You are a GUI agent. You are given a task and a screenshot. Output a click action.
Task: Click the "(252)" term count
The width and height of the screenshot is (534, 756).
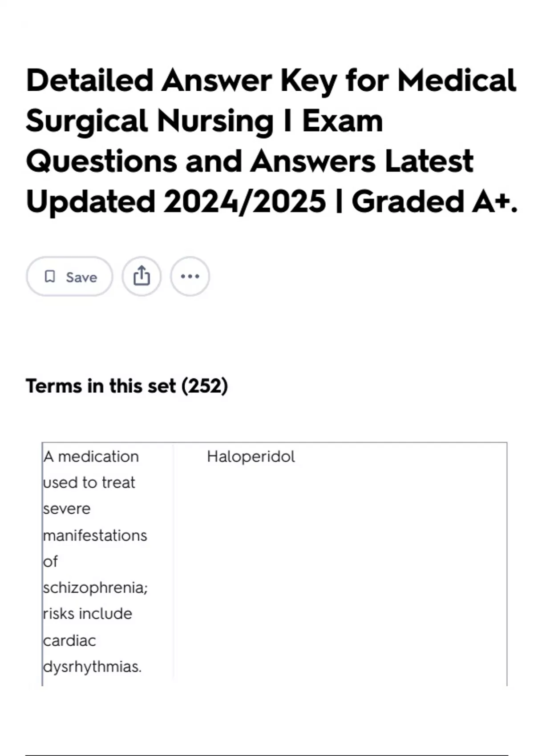[205, 386]
